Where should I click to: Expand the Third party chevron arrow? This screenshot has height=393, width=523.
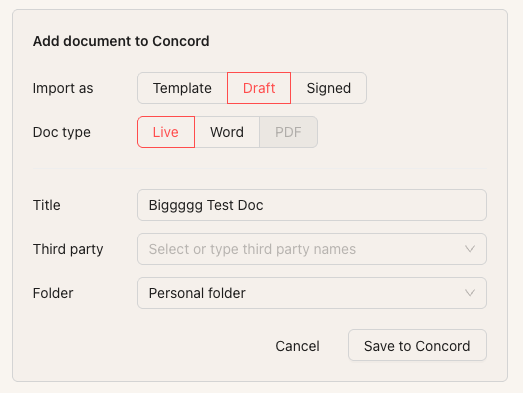(x=470, y=249)
